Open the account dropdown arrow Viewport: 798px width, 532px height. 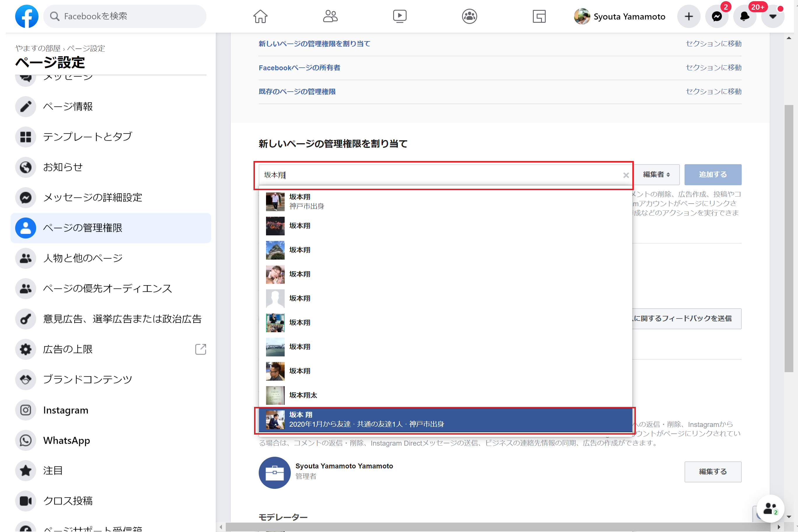click(773, 16)
